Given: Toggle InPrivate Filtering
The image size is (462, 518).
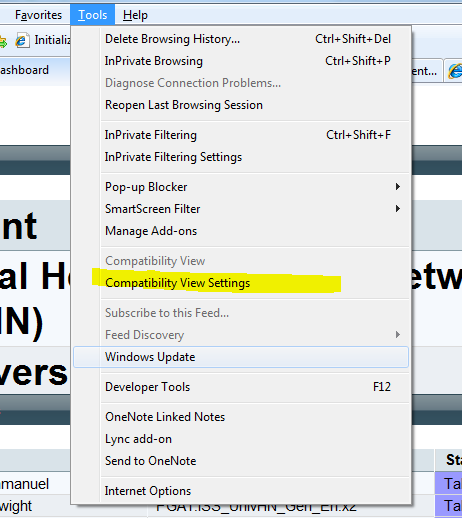Looking at the screenshot, I should pos(241,135).
